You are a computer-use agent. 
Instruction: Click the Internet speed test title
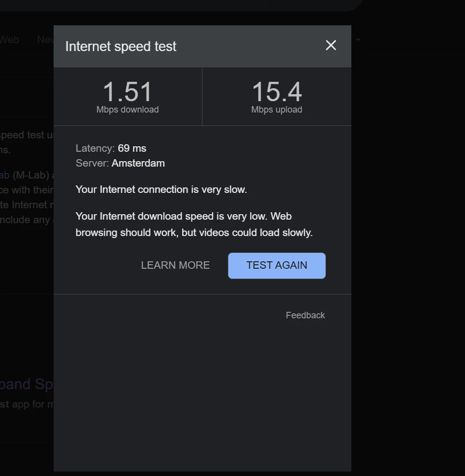[121, 47]
